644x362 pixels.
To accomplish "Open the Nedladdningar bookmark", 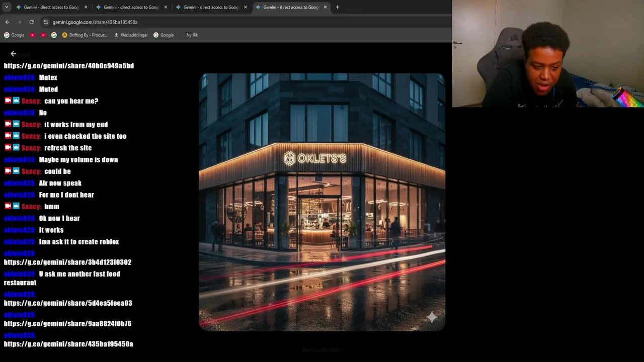I will 131,35.
